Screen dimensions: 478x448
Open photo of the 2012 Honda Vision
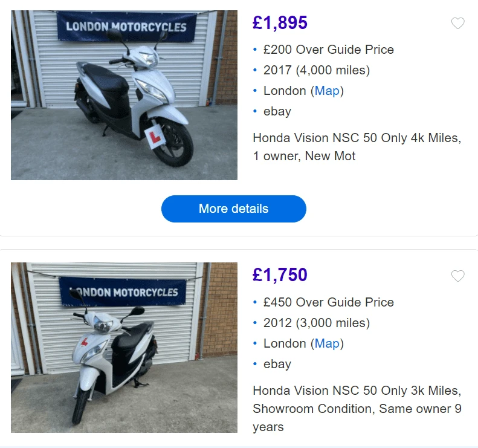(x=124, y=347)
